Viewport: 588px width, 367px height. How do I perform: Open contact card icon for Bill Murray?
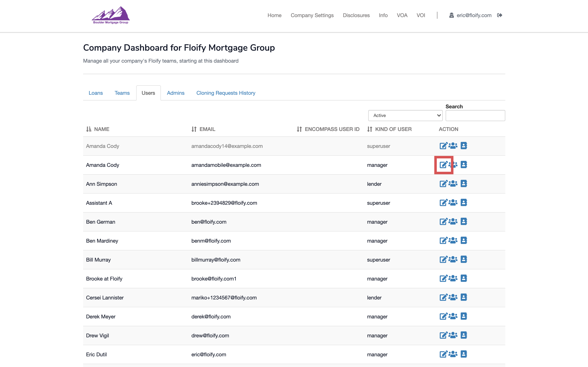464,259
